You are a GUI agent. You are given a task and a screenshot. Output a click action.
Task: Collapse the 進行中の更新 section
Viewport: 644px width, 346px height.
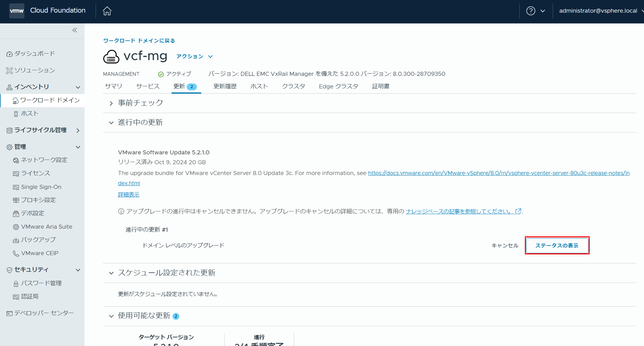click(x=111, y=123)
